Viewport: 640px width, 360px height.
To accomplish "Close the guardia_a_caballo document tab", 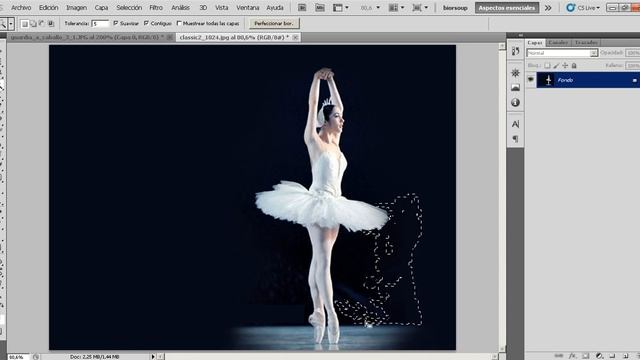I will tap(169, 37).
